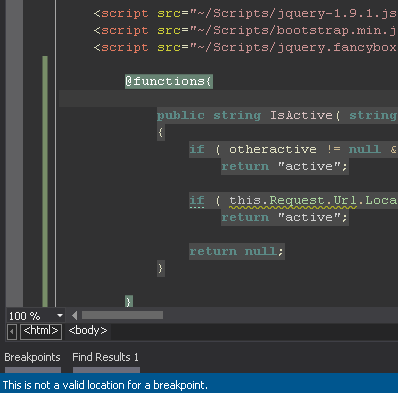Image resolution: width=398 pixels, height=393 pixels.
Task: Click the horizontal scrollbar left arrow
Action: point(74,315)
